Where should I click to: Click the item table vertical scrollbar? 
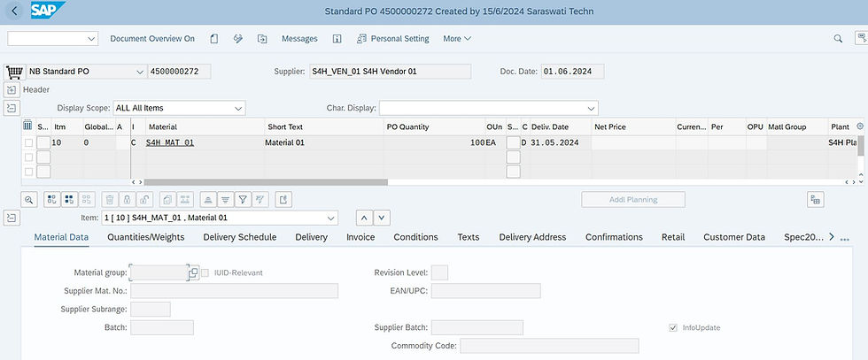tap(860, 146)
